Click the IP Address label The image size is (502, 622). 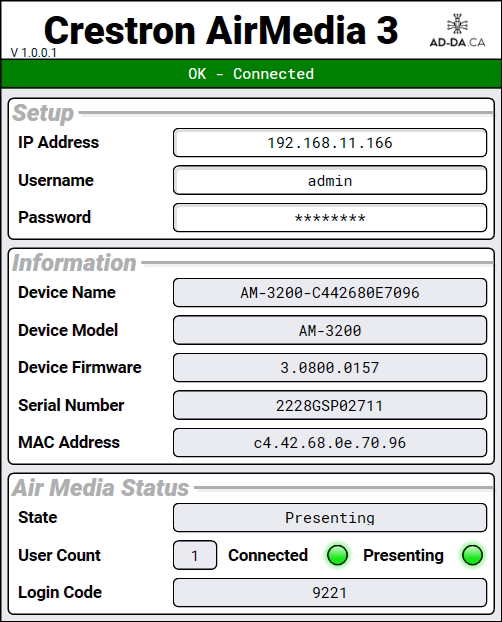click(x=58, y=142)
